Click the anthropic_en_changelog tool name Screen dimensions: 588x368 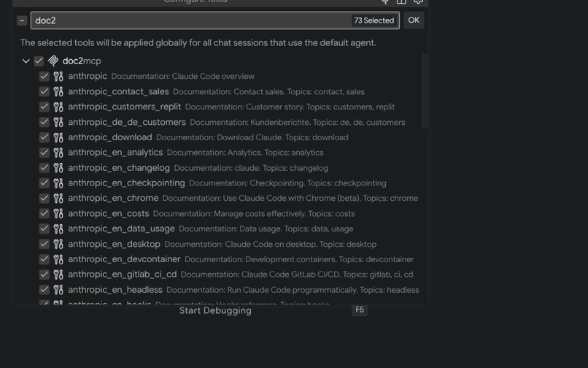pyautogui.click(x=119, y=168)
